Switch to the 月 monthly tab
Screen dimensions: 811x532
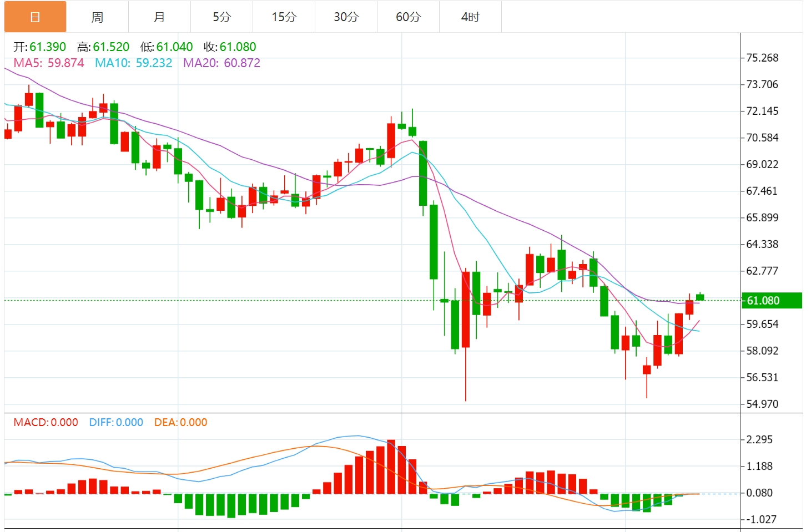tap(159, 17)
